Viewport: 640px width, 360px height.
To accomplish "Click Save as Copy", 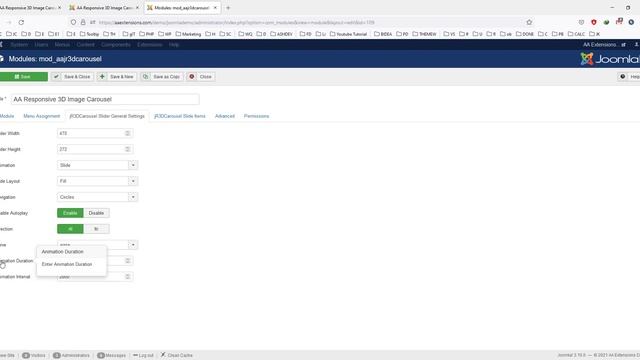I will pyautogui.click(x=162, y=77).
